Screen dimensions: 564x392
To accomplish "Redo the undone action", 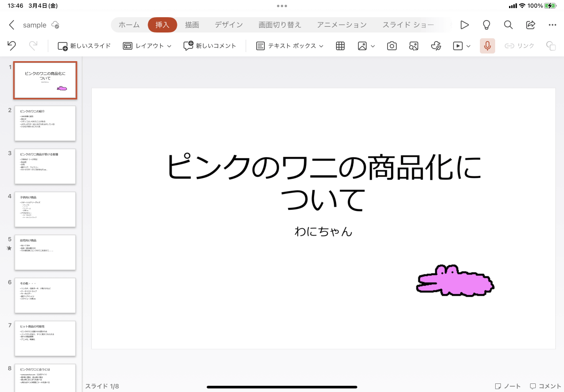I will 33,46.
